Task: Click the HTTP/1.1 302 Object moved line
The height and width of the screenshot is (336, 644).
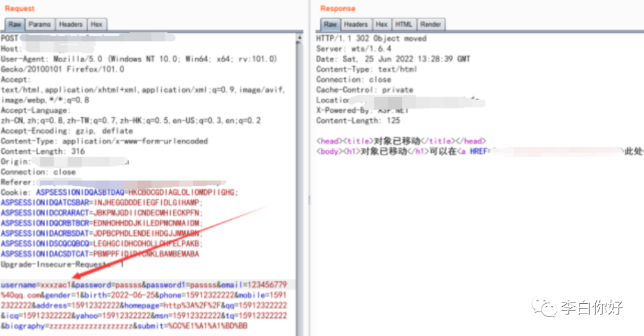Action: [x=371, y=39]
